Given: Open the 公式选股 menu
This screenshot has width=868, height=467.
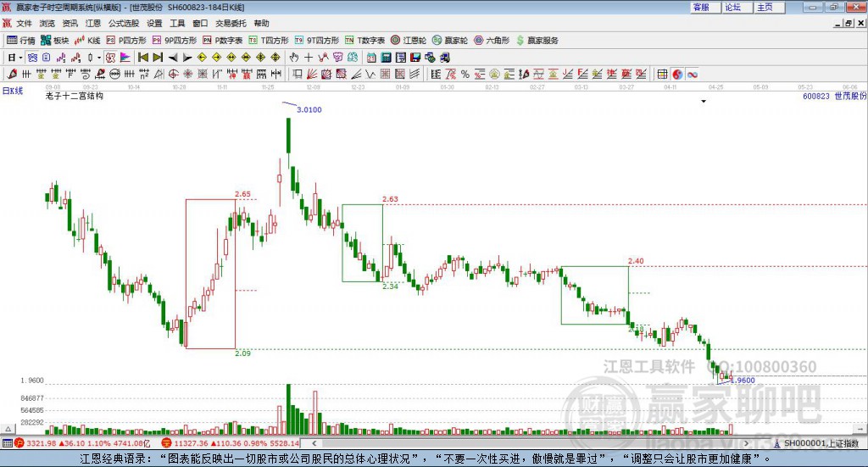Looking at the screenshot, I should click(124, 23).
